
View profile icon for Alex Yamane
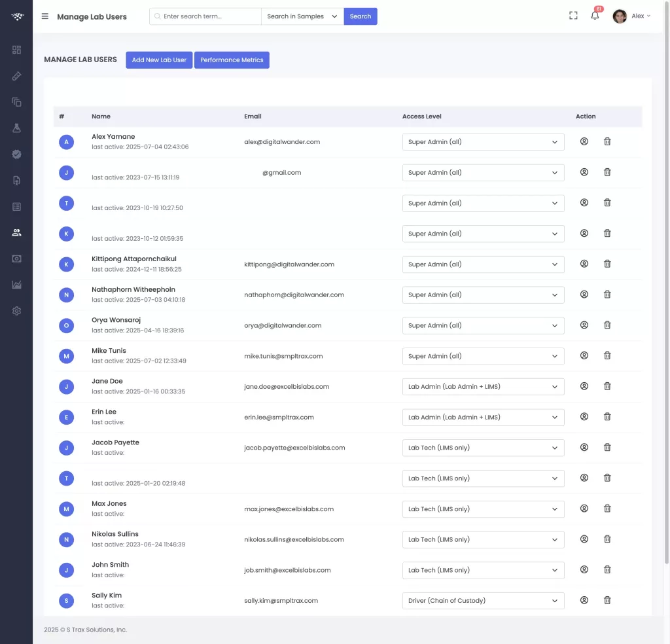pyautogui.click(x=584, y=141)
